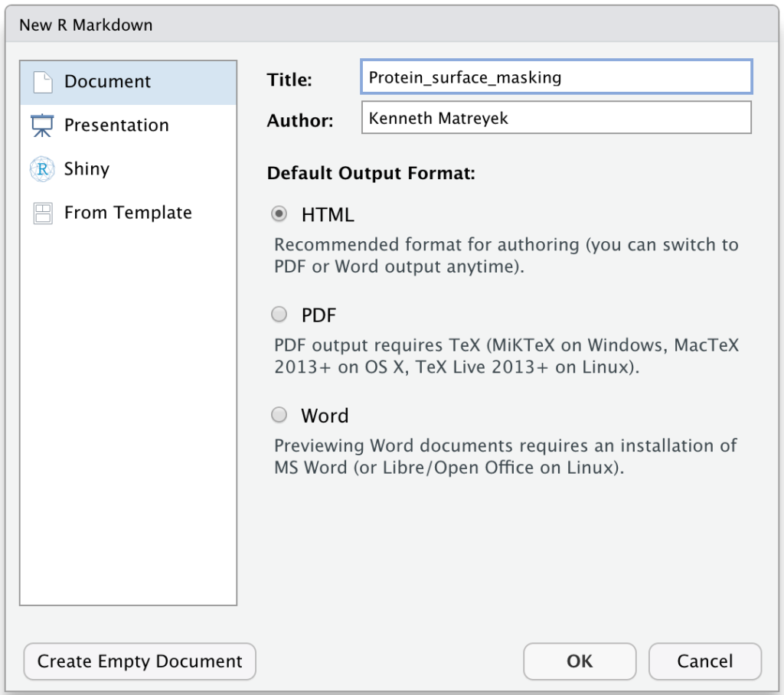Click the 'Title:' field label
The image size is (784, 695).
(x=289, y=80)
